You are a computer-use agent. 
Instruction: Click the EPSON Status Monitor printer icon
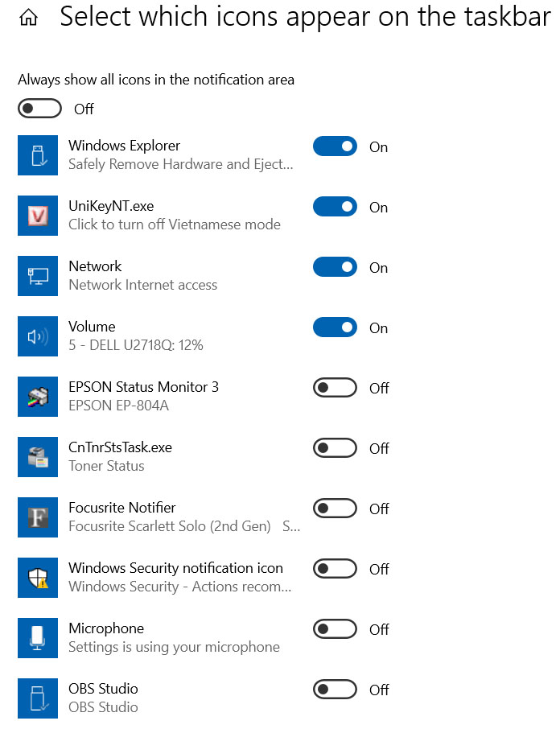(x=38, y=397)
